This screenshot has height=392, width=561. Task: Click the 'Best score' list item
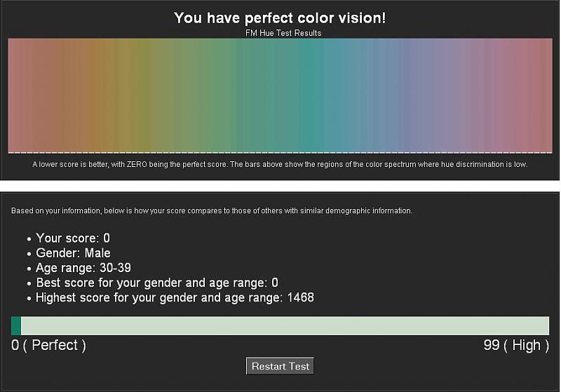157,283
